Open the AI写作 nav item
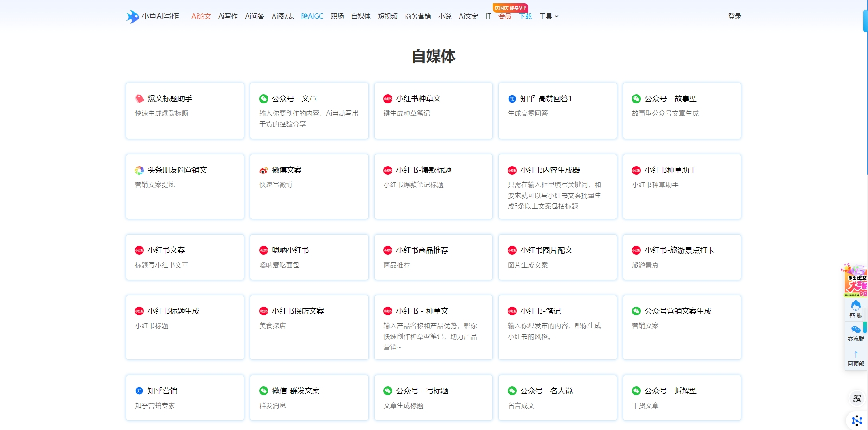This screenshot has width=868, height=430. pos(228,16)
